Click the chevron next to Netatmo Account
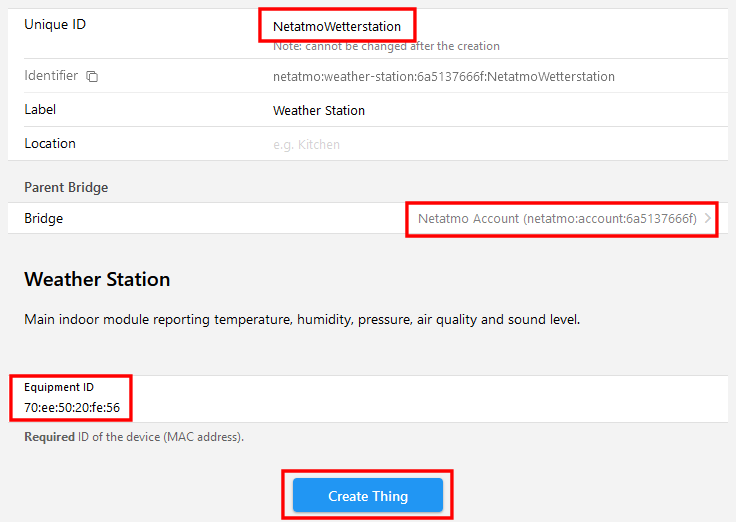The height and width of the screenshot is (522, 736). 707,218
